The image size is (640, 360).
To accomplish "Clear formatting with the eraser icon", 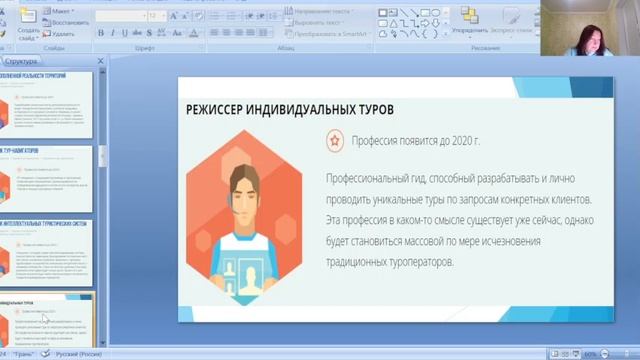I will point(198,16).
